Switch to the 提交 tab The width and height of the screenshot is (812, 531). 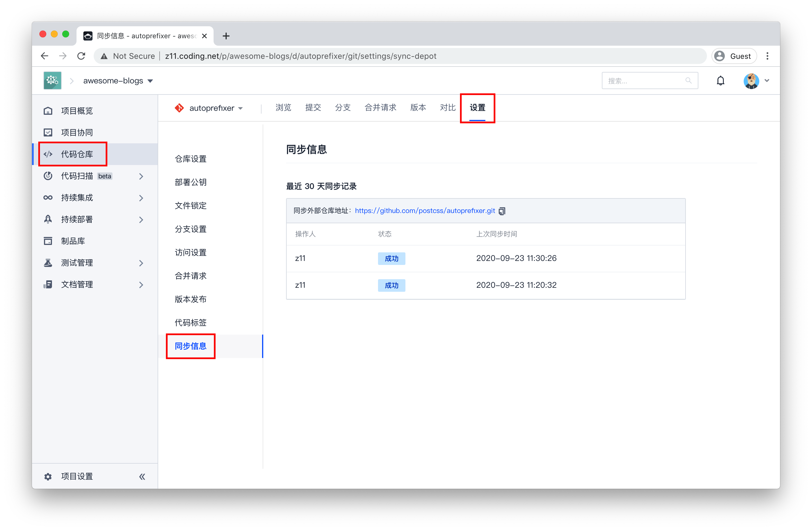pos(313,108)
